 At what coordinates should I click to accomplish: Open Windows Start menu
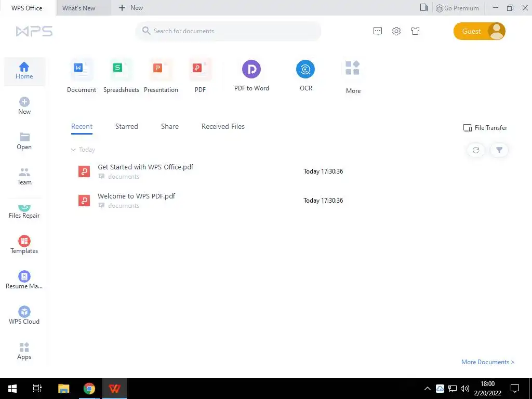(x=12, y=389)
